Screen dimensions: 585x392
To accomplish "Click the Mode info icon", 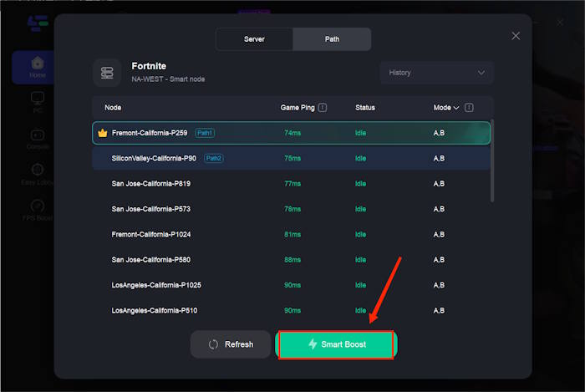I will pyautogui.click(x=469, y=108).
